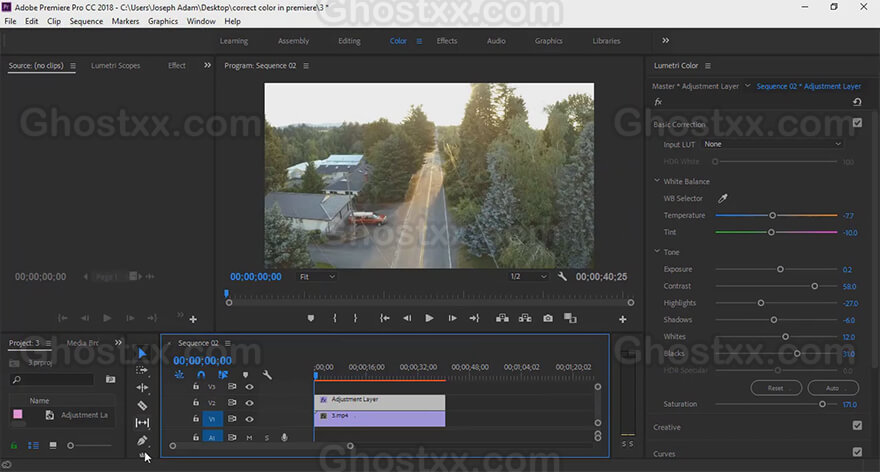This screenshot has height=472, width=880.
Task: Open the 1/2 playback resolution dropdown
Action: (x=528, y=277)
